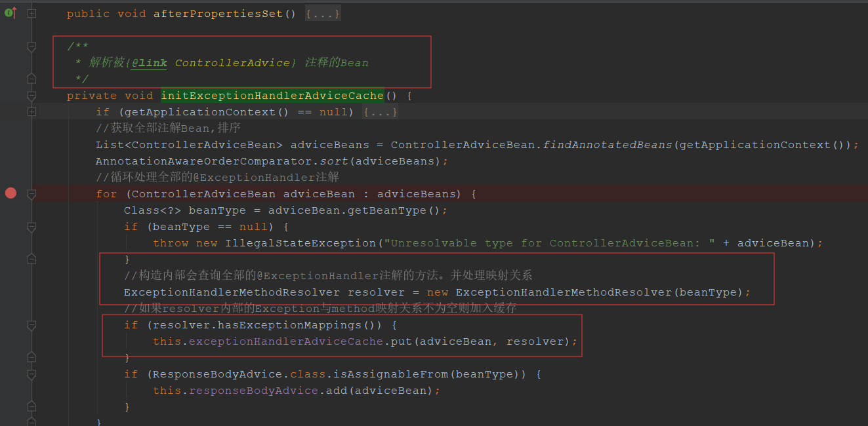Viewport: 868px width, 426px height.
Task: Click the string "Unresolvable type for ControllerAdviceBean: "
Action: tap(549, 243)
